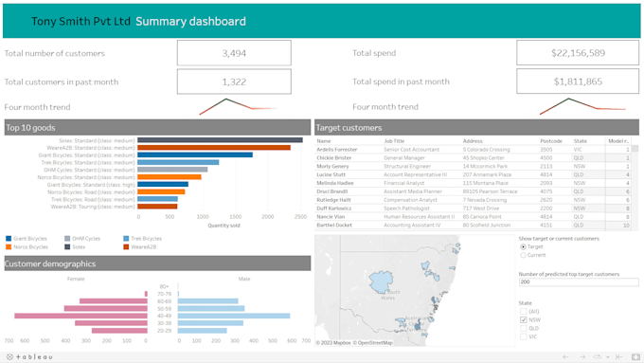
Task: Click the Trek Bicycles legend swatch
Action: 126,239
